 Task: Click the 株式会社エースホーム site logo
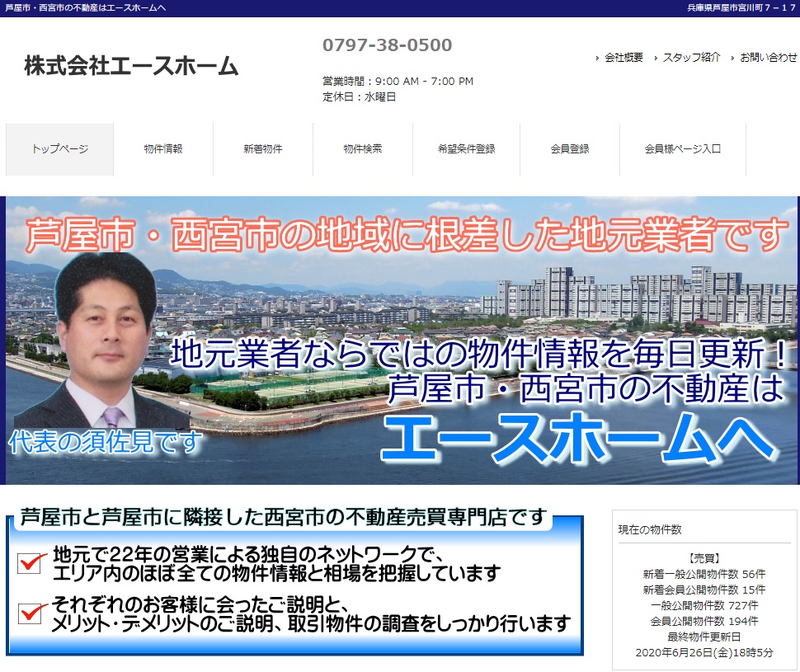tap(131, 66)
